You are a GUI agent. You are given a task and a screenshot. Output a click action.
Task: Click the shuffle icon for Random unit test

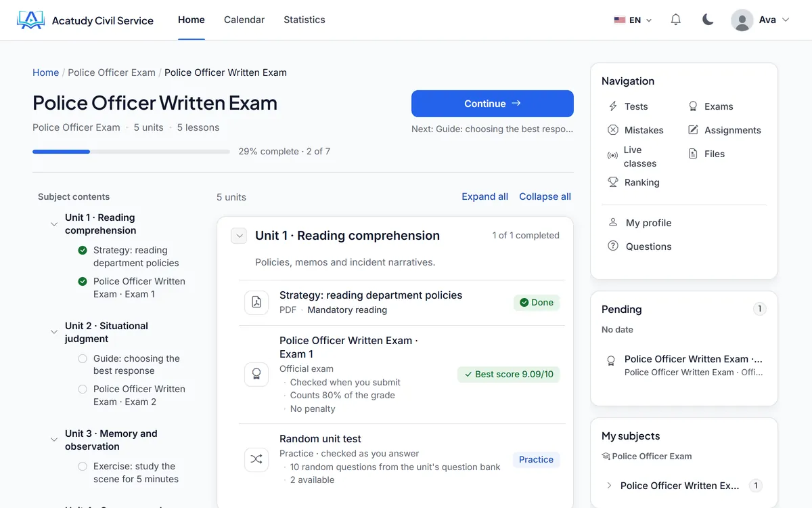[256, 459]
